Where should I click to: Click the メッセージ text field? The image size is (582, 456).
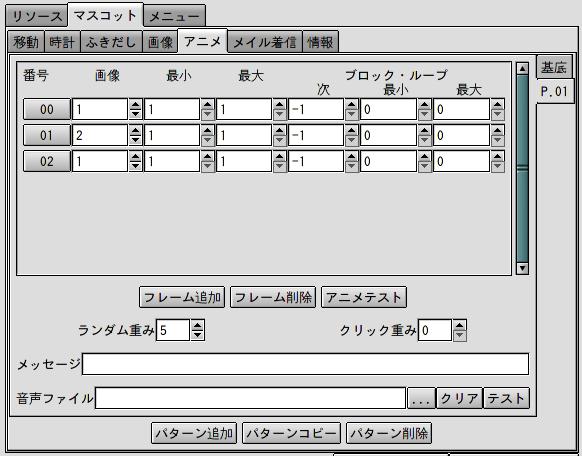305,364
